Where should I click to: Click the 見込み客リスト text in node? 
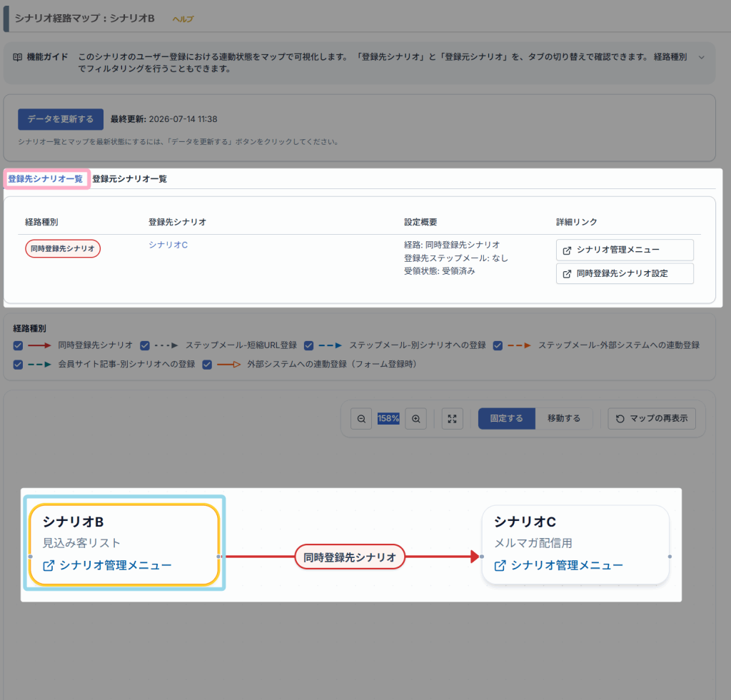pyautogui.click(x=81, y=543)
